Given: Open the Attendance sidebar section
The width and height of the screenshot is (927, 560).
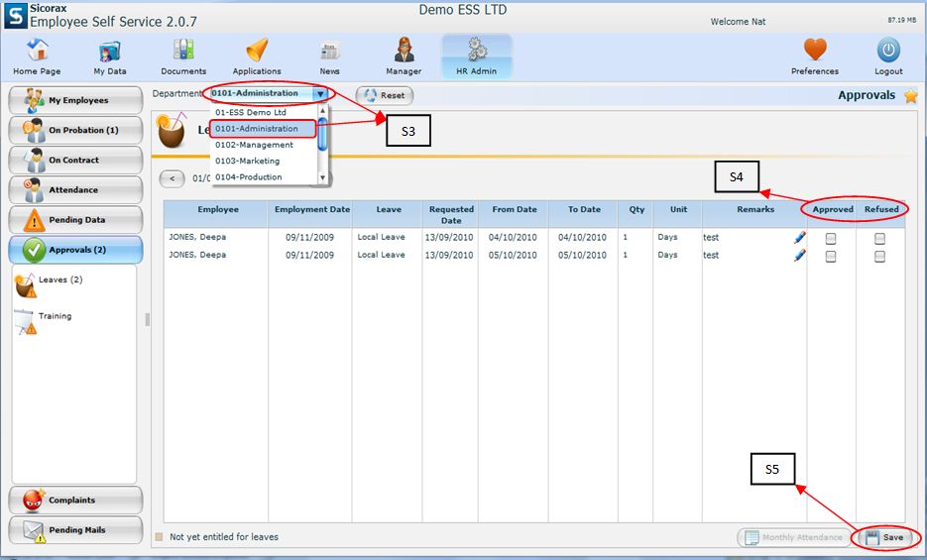Looking at the screenshot, I should (75, 189).
